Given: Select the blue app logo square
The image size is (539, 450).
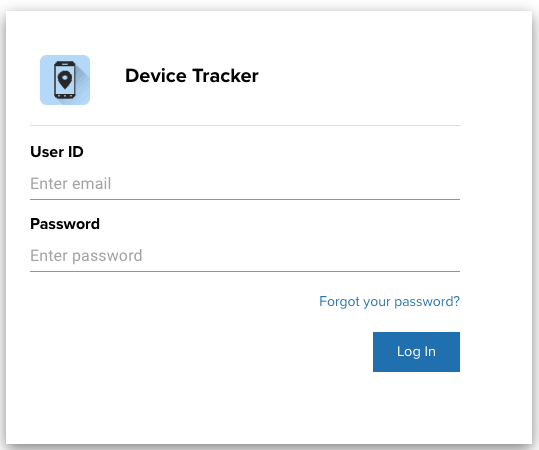Looking at the screenshot, I should [65, 80].
